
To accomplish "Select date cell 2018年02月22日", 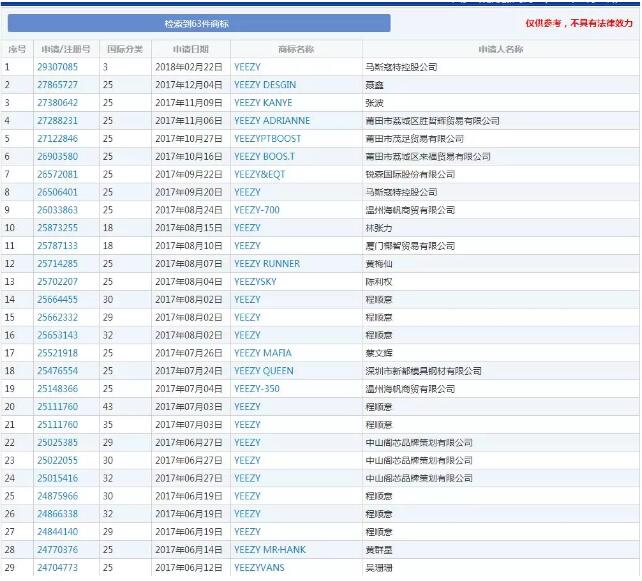I will tap(189, 67).
